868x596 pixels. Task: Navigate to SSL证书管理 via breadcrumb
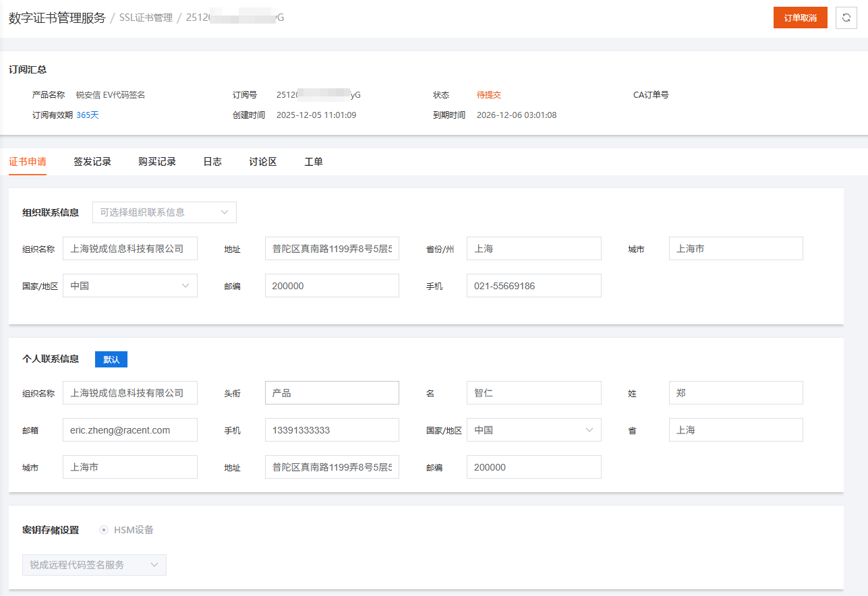click(144, 18)
